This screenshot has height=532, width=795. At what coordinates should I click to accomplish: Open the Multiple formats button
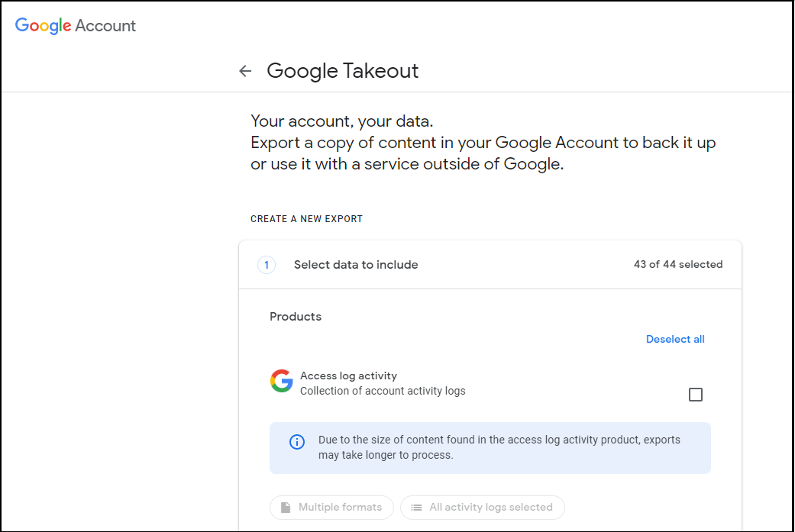click(x=331, y=507)
